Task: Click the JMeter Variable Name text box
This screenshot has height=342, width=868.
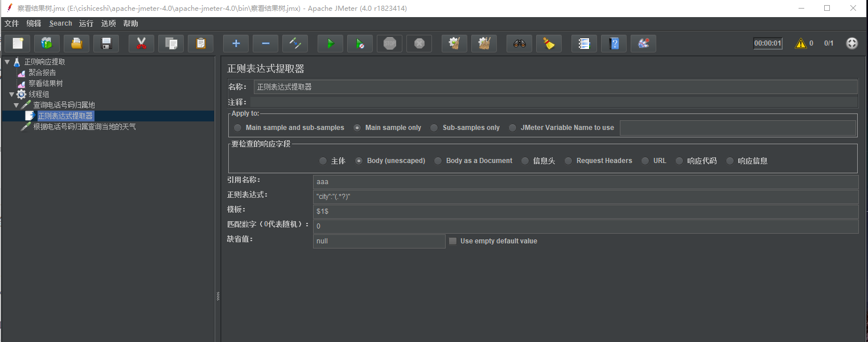Action: pos(738,128)
